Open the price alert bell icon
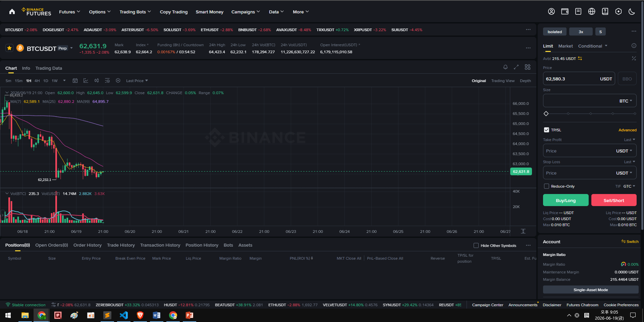Viewport: 644px width, 322px height. (x=505, y=67)
